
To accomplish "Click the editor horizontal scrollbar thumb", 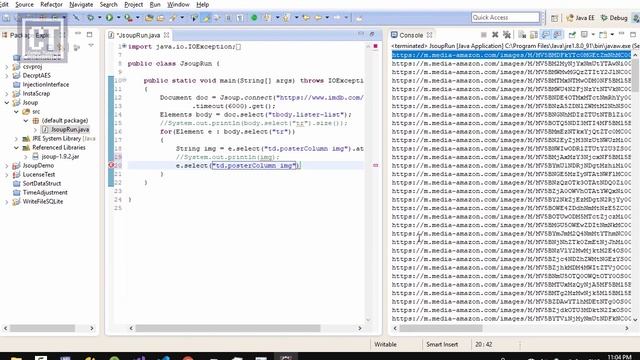I will click(228, 328).
